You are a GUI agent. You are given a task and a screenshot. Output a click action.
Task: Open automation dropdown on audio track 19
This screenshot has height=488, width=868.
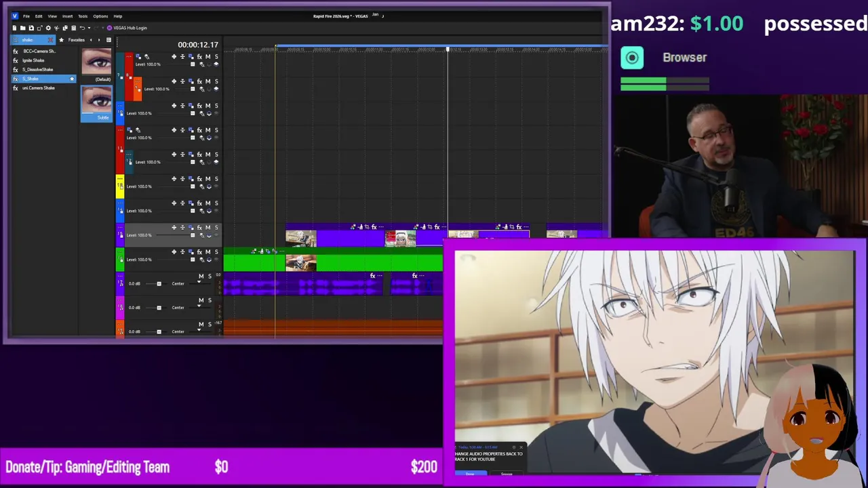point(199,330)
